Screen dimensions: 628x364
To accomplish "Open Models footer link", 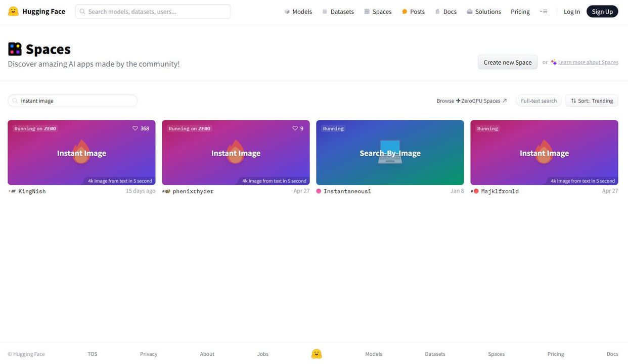I will tap(374, 354).
